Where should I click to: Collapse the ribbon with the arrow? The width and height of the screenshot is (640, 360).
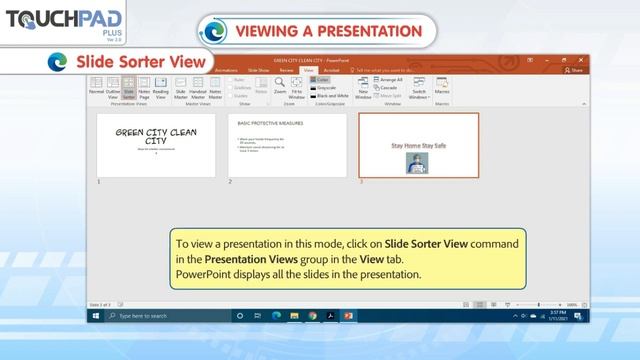[x=584, y=104]
